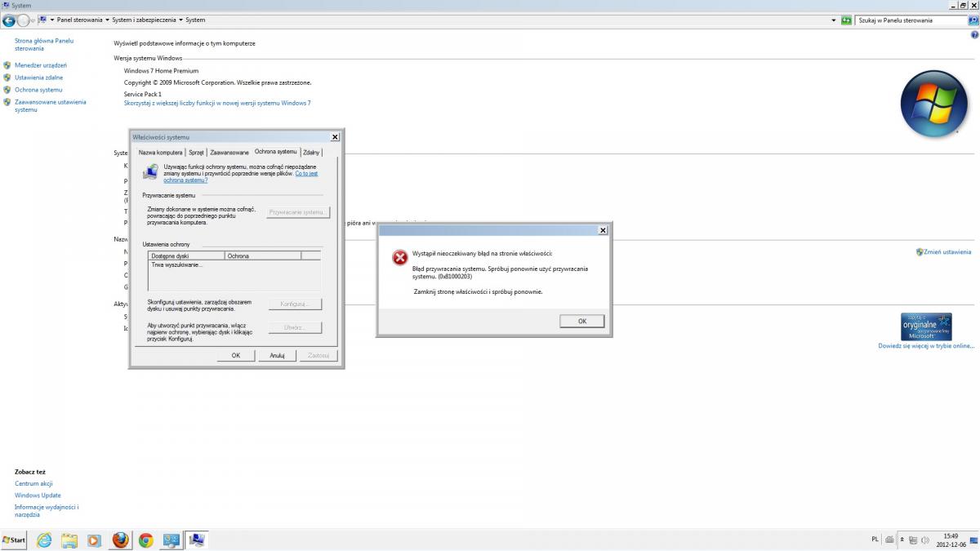Click the volume speaker tray icon
Image resolution: width=980 pixels, height=551 pixels.
(925, 540)
